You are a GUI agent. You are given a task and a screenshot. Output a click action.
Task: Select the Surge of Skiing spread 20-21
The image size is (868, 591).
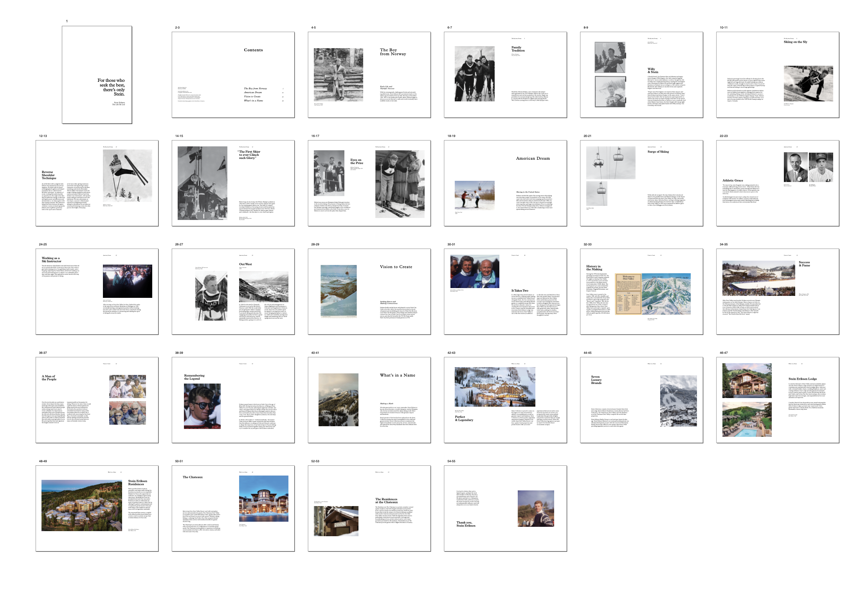641,183
